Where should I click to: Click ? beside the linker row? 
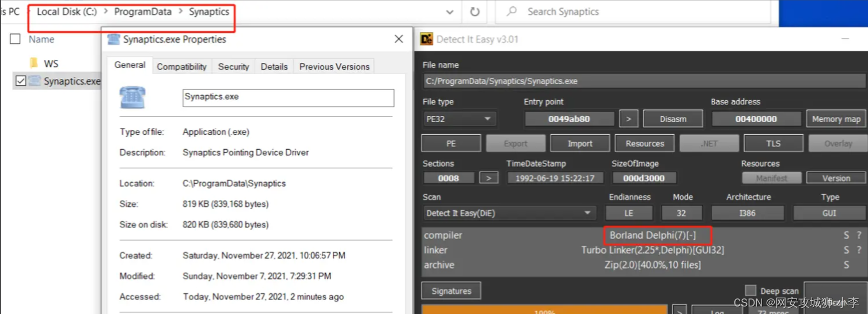tap(859, 250)
